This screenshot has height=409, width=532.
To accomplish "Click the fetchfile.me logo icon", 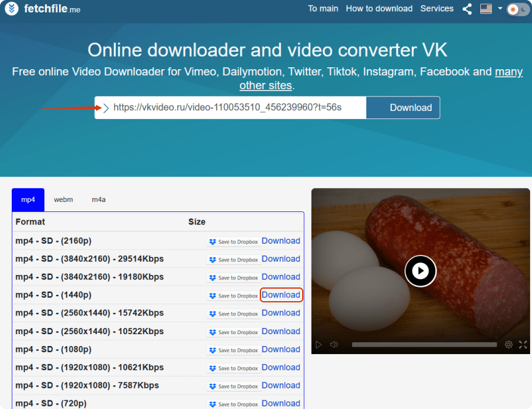I will [x=11, y=9].
